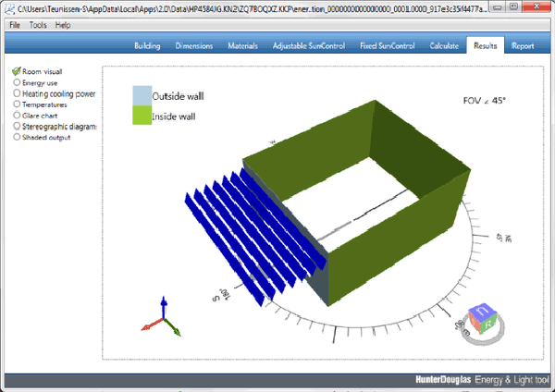Choose the Heating cooling power option
Image resolution: width=555 pixels, height=392 pixels.
coord(17,93)
